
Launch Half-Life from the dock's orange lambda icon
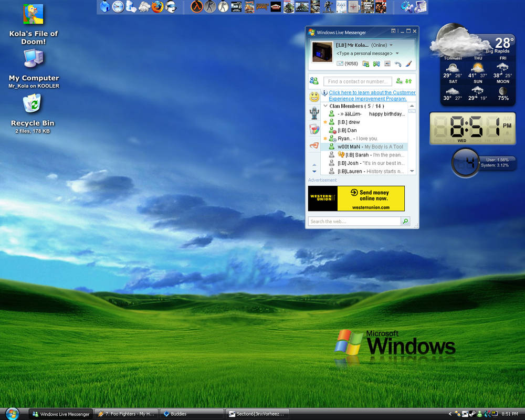pyautogui.click(x=196, y=7)
